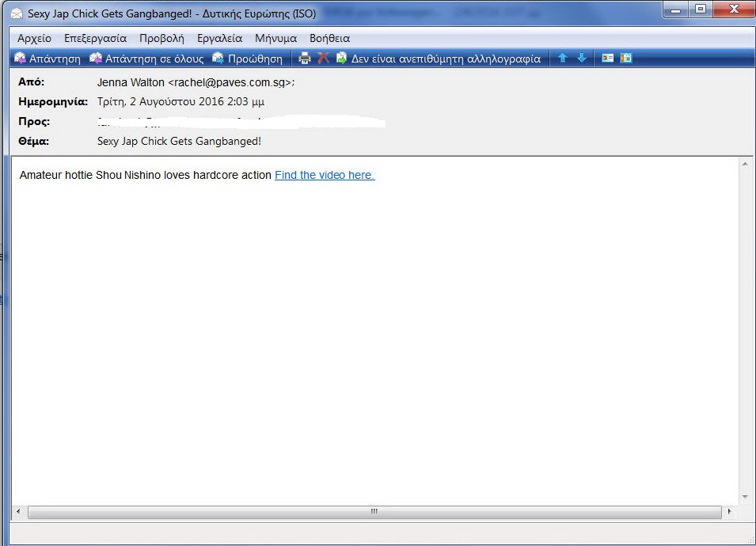Click the vertical scrollbar down arrow
Viewport: 756px width, 546px height.
[x=745, y=497]
